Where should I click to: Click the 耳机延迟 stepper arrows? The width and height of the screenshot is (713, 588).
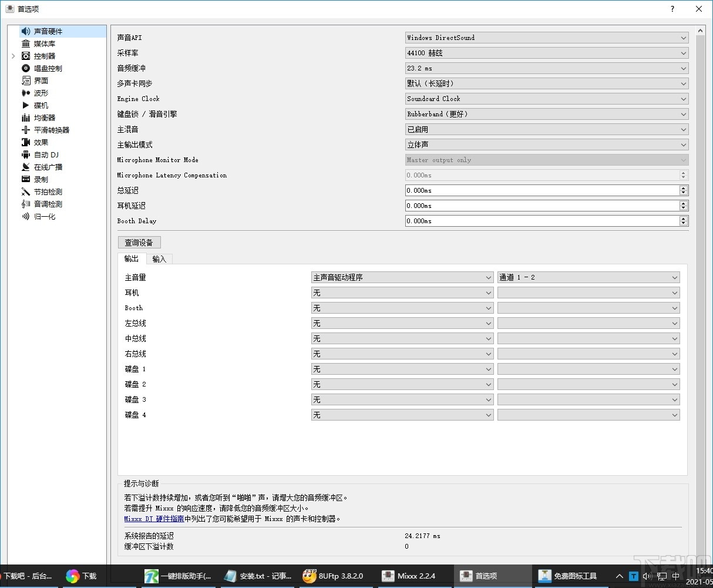683,206
